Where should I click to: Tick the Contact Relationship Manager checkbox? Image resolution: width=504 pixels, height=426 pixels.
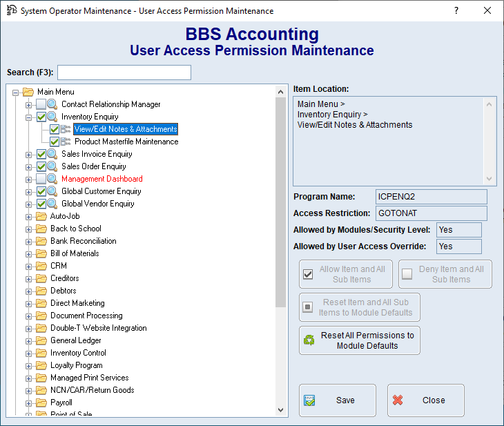tap(41, 104)
